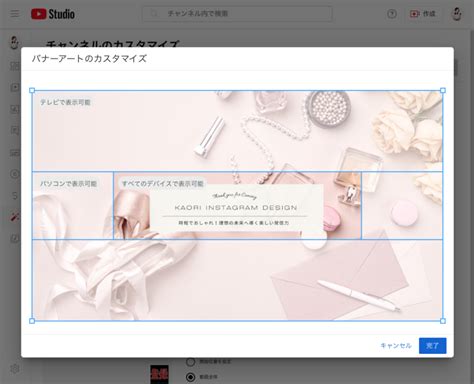474x384 pixels.
Task: Click the バナーアートのカスタマイズ dialog title
Action: (89, 59)
